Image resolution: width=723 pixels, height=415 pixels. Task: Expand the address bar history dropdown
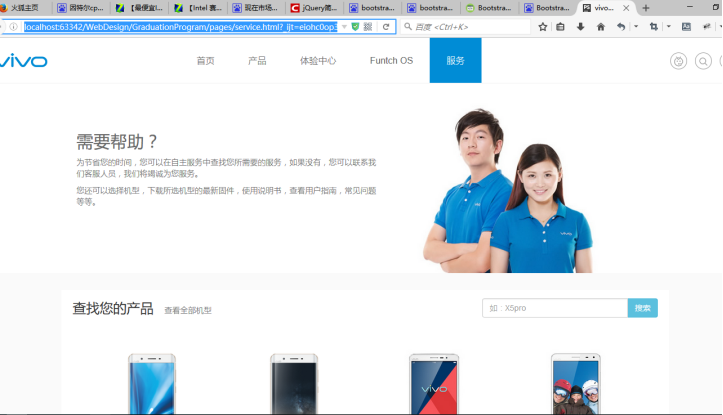click(x=344, y=27)
